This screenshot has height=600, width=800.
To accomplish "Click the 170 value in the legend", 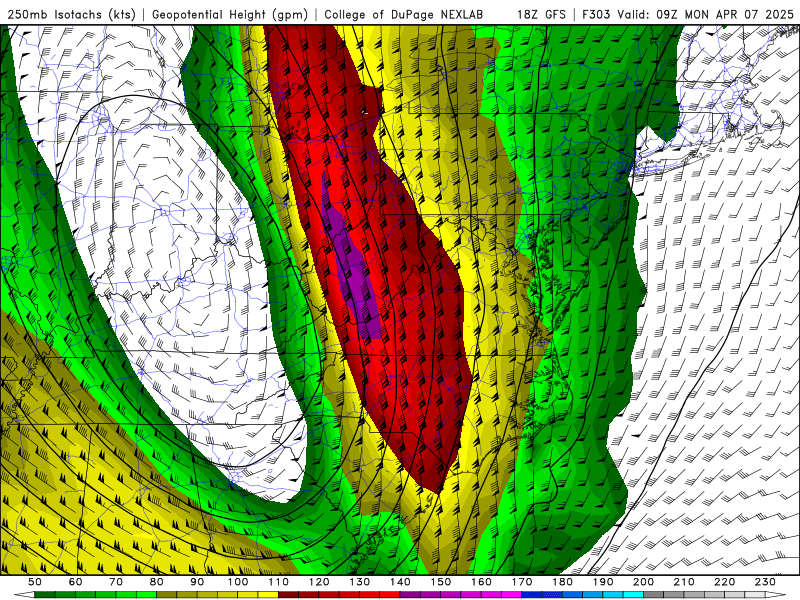I will tap(522, 582).
